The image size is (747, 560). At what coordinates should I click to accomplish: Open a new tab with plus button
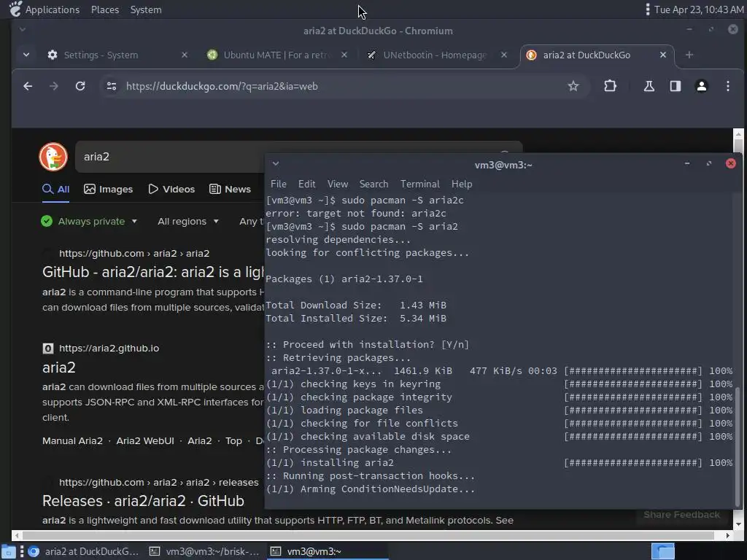689,55
